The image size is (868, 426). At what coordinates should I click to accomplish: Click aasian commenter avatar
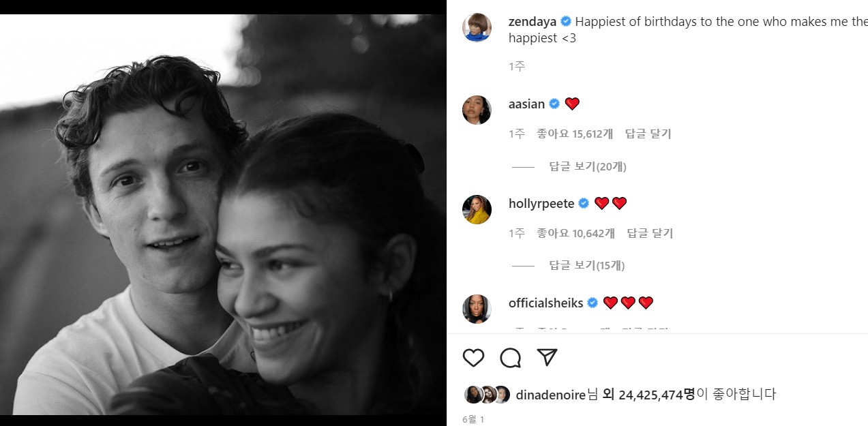(477, 110)
